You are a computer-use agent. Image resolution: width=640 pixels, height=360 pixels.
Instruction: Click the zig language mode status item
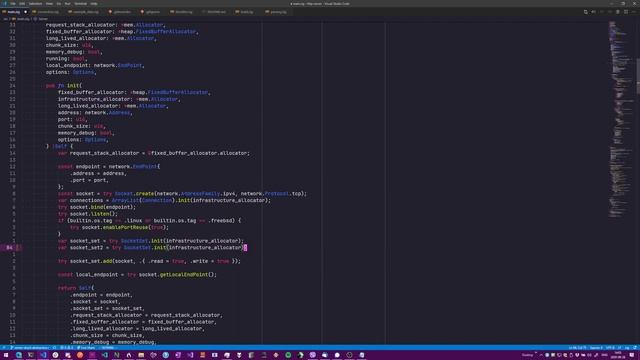pyautogui.click(x=627, y=348)
